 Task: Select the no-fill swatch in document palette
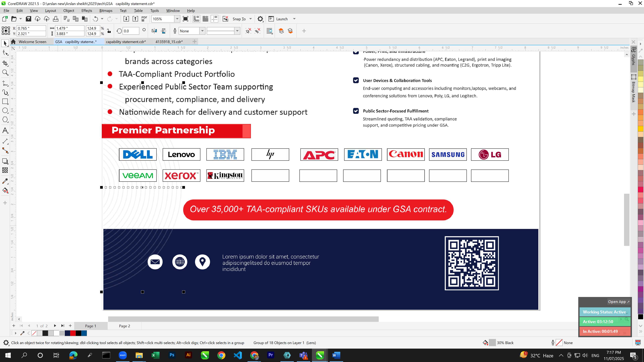tap(34, 333)
